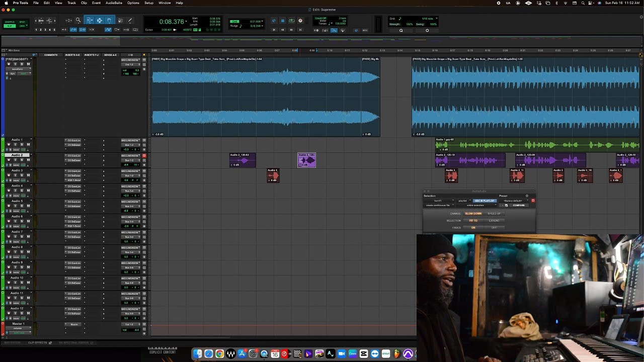Screen dimensions: 644x362
Task: Click Return to Zero transport button
Action: pos(274,30)
